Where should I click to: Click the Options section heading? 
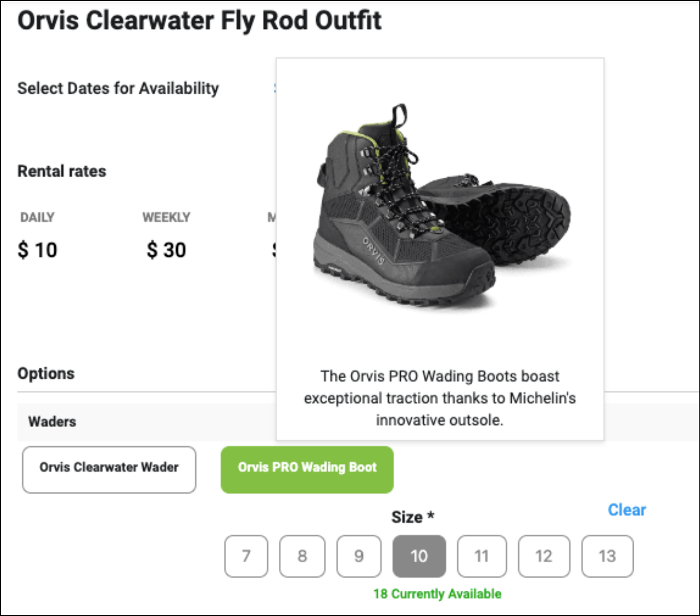(46, 373)
